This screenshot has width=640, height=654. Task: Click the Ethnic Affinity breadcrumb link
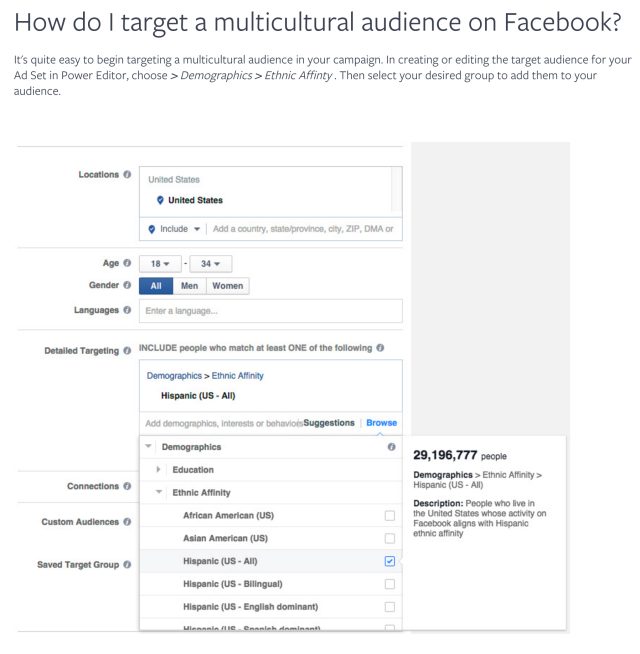pos(237,375)
